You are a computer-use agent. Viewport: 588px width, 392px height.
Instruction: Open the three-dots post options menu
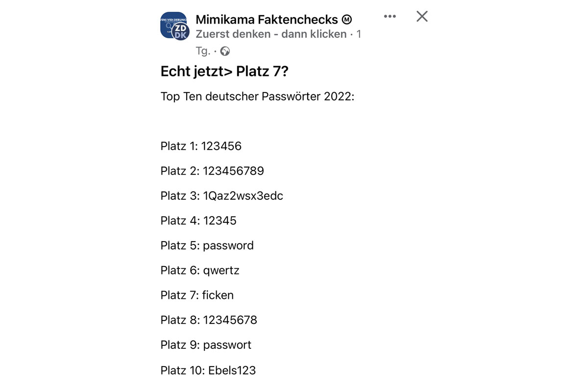(390, 17)
